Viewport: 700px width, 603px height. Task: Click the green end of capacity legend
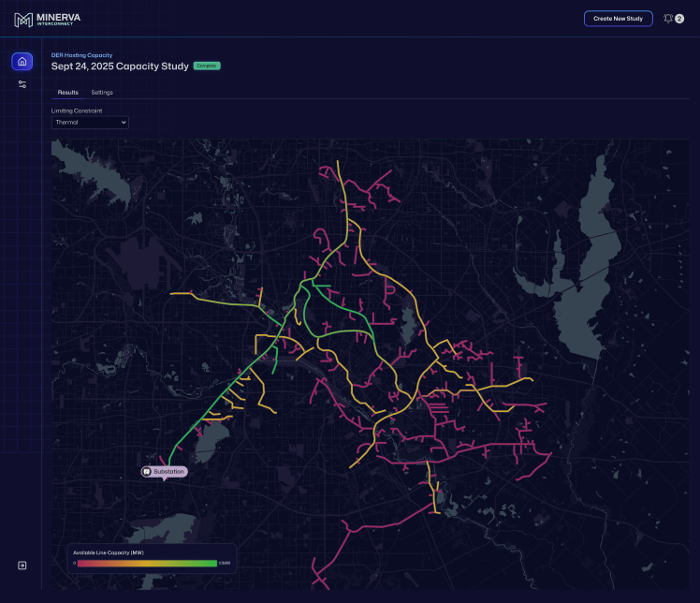click(x=211, y=564)
